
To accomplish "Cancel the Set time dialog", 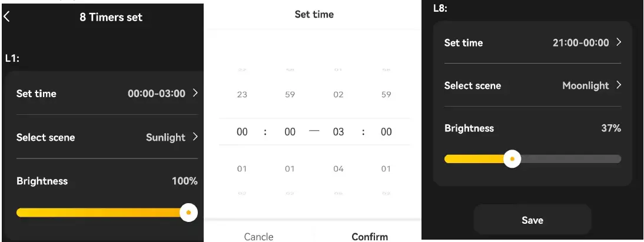I will click(x=258, y=237).
